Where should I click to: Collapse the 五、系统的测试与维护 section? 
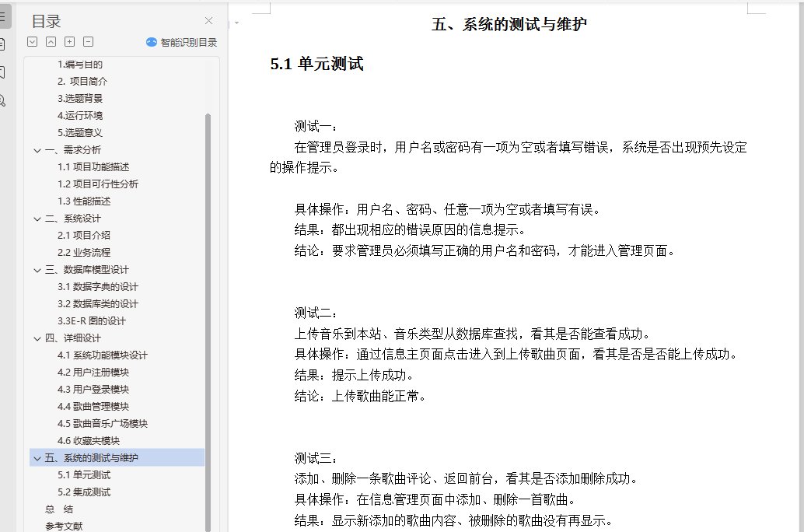point(37,458)
